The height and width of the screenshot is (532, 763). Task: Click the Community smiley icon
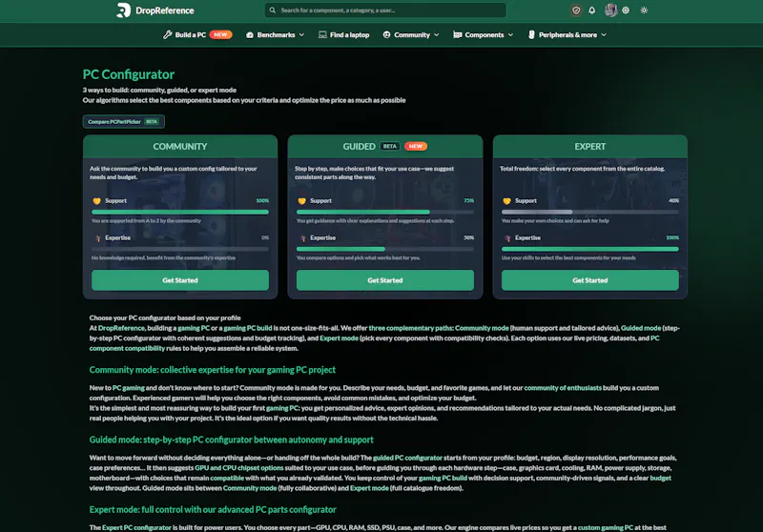tap(386, 34)
